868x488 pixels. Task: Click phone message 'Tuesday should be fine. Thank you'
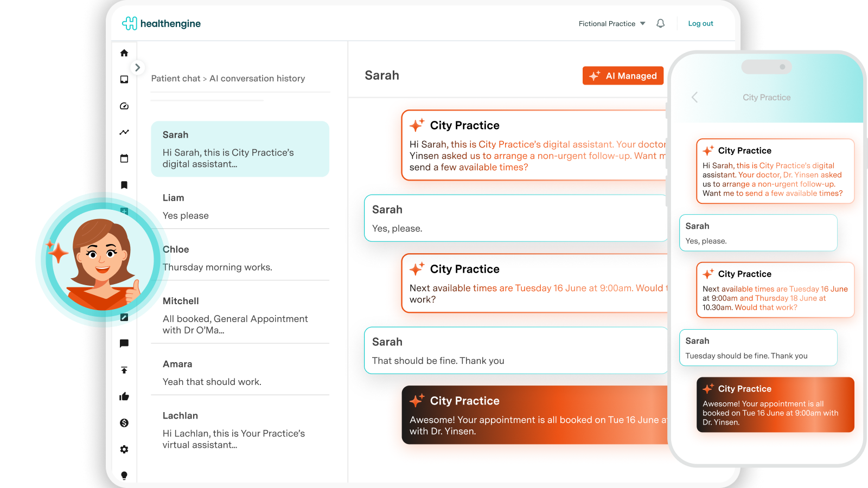pos(758,348)
